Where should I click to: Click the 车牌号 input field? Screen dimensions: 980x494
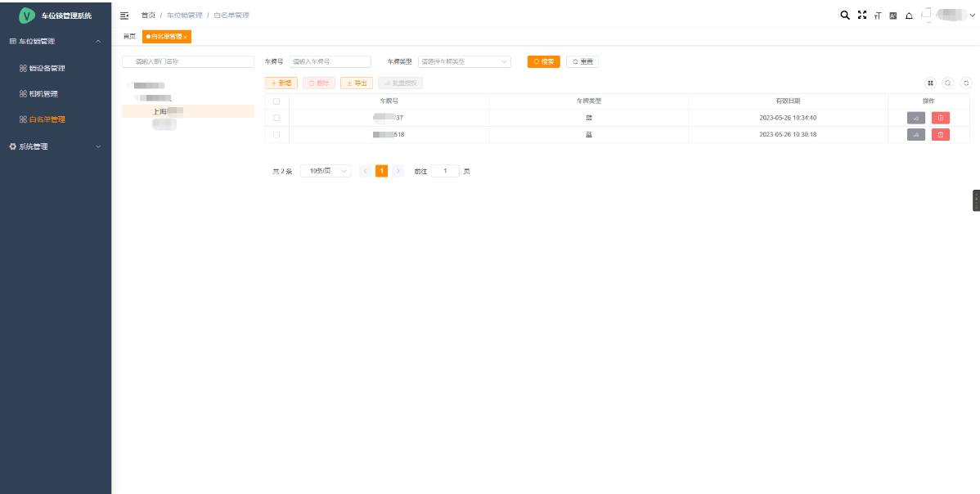click(x=330, y=61)
